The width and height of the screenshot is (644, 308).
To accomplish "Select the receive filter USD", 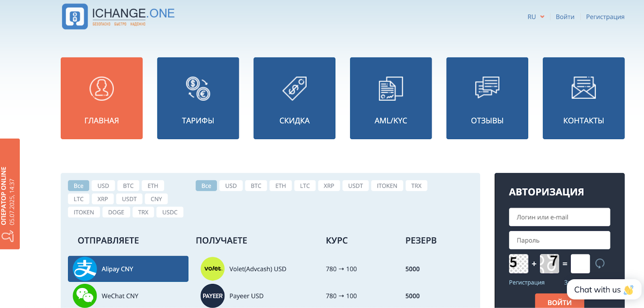I will click(231, 186).
